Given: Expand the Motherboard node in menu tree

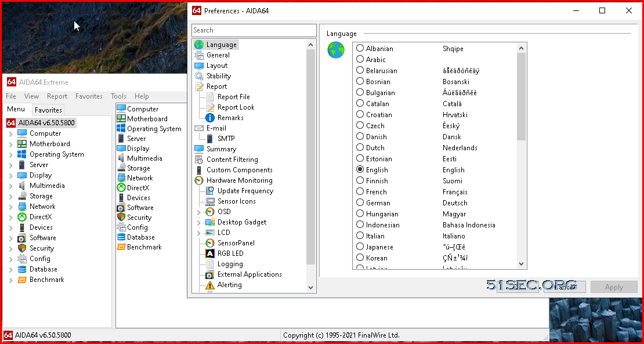Looking at the screenshot, I should pos(10,144).
